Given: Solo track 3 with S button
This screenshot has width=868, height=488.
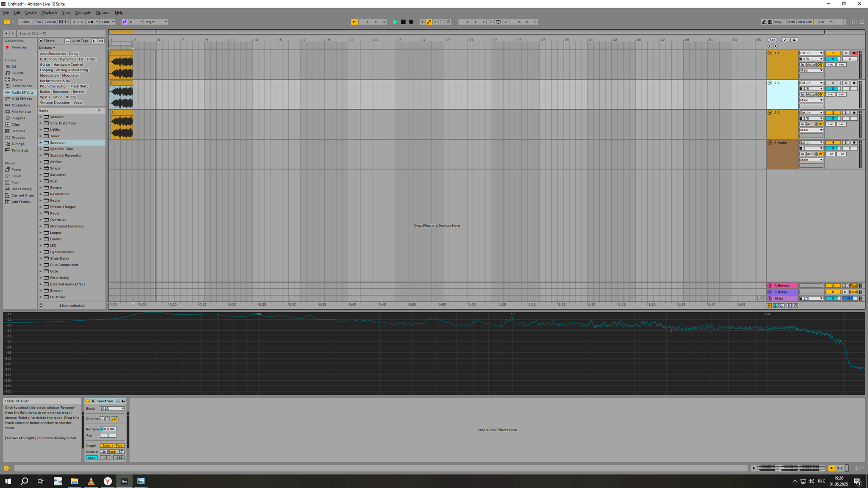Looking at the screenshot, I should pos(845,113).
